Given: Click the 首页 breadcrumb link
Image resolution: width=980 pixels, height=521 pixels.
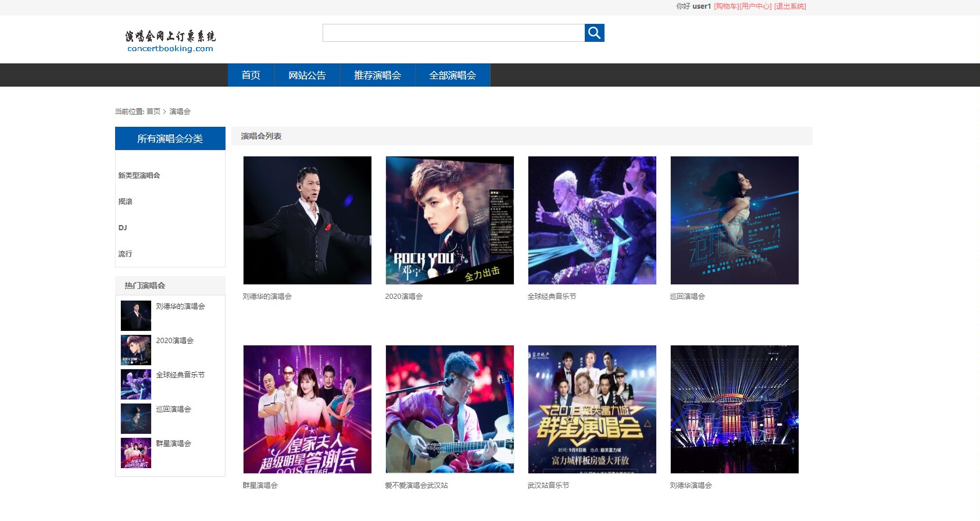Looking at the screenshot, I should [x=153, y=112].
